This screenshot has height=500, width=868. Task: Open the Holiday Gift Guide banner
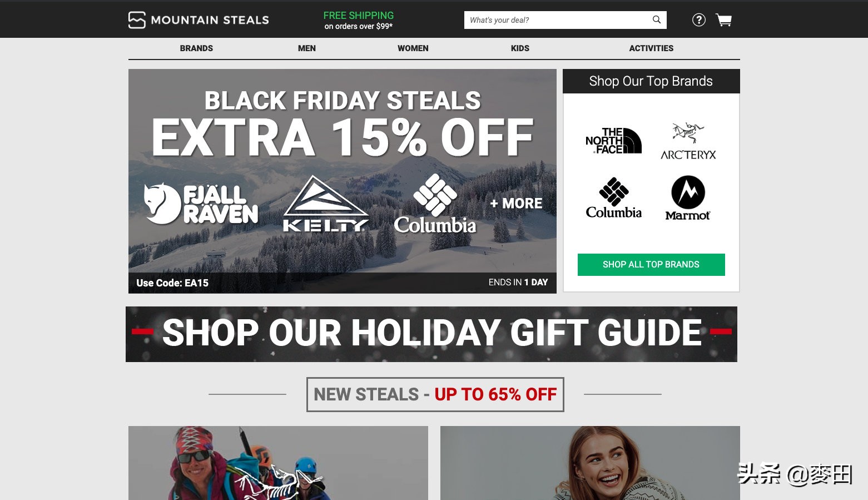(431, 334)
